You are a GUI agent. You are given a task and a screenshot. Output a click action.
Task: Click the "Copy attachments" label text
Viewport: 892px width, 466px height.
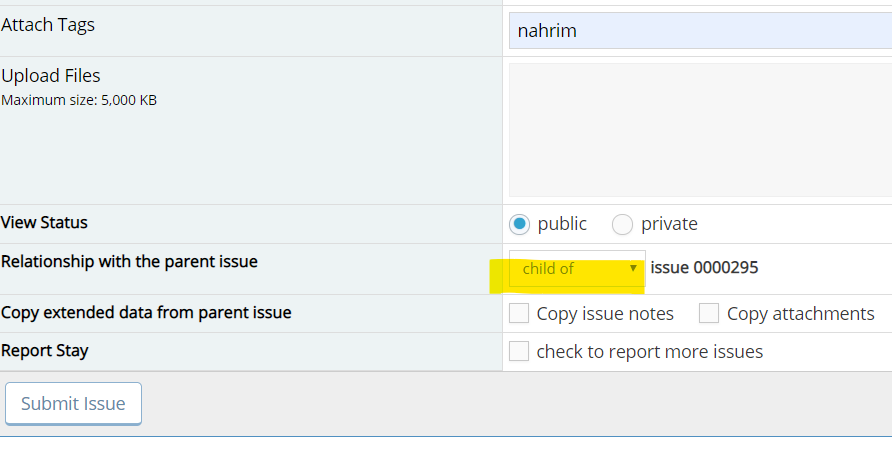pos(800,314)
